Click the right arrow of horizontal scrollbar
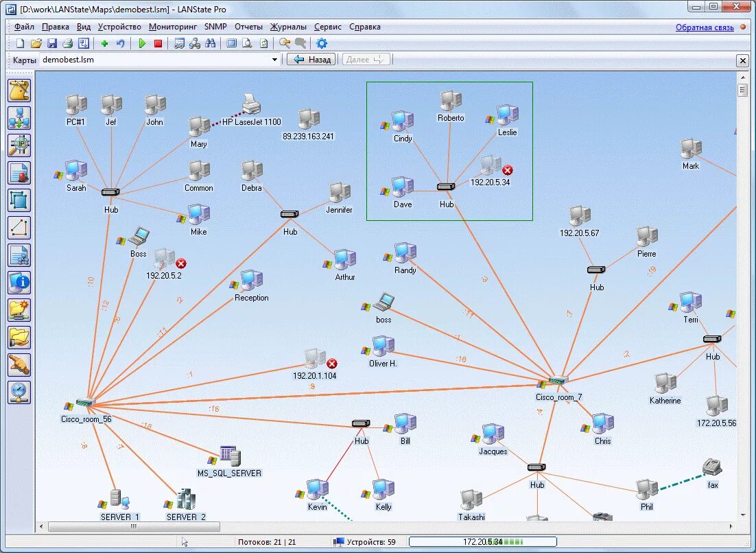Image resolution: width=756 pixels, height=553 pixels. [731, 526]
